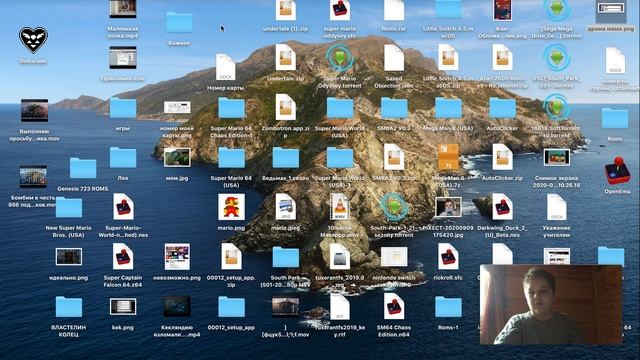Select the Sega Mega Drive torrent icon

coord(557,10)
